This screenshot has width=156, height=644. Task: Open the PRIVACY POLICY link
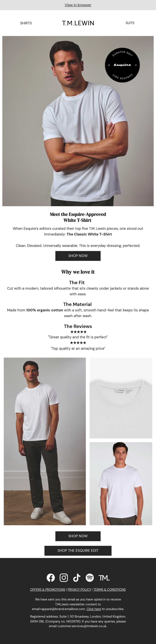point(79,589)
